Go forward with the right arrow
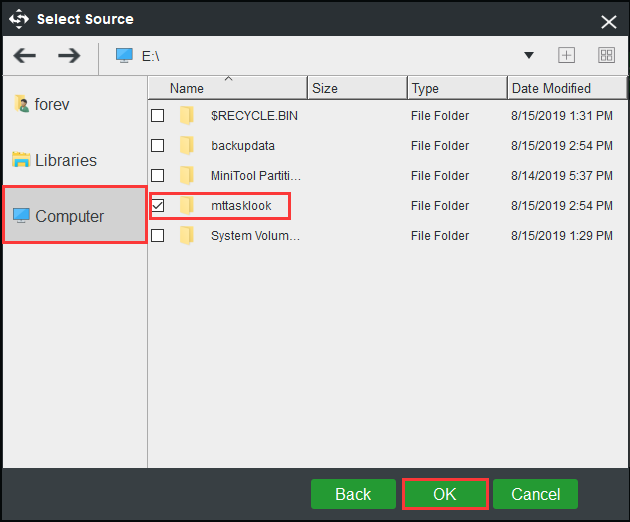Viewport: 630px width, 522px height. 69,55
